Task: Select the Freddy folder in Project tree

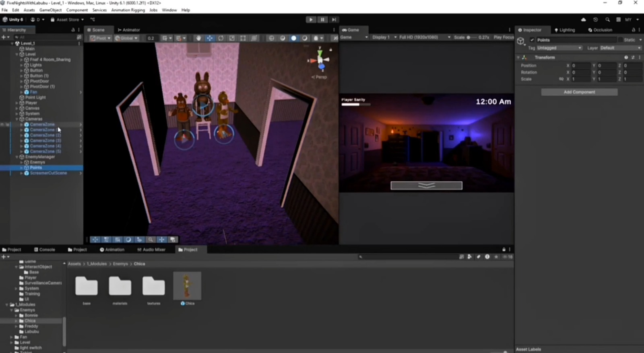Action: (31, 326)
